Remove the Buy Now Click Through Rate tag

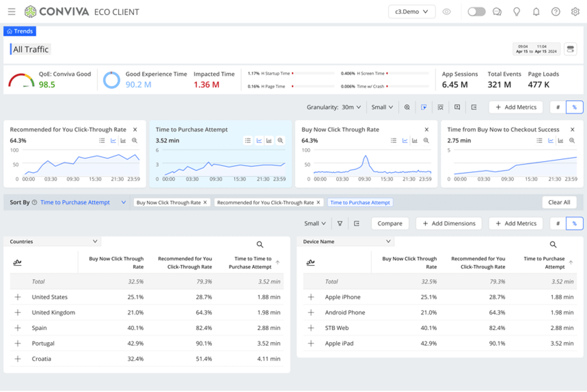(x=205, y=202)
